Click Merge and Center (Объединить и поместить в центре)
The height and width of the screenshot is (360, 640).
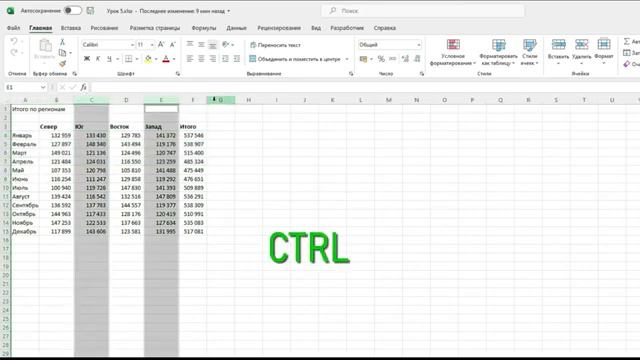click(x=295, y=59)
